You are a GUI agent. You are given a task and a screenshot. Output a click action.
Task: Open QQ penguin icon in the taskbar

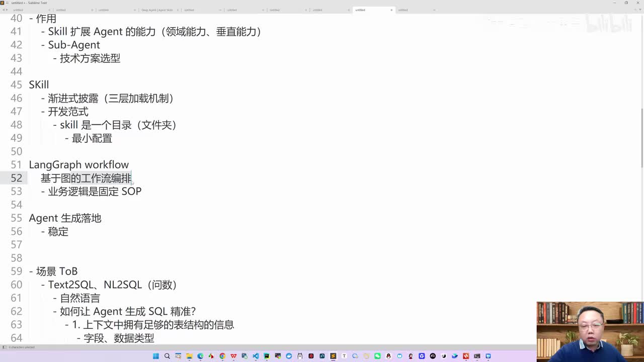tap(388, 356)
